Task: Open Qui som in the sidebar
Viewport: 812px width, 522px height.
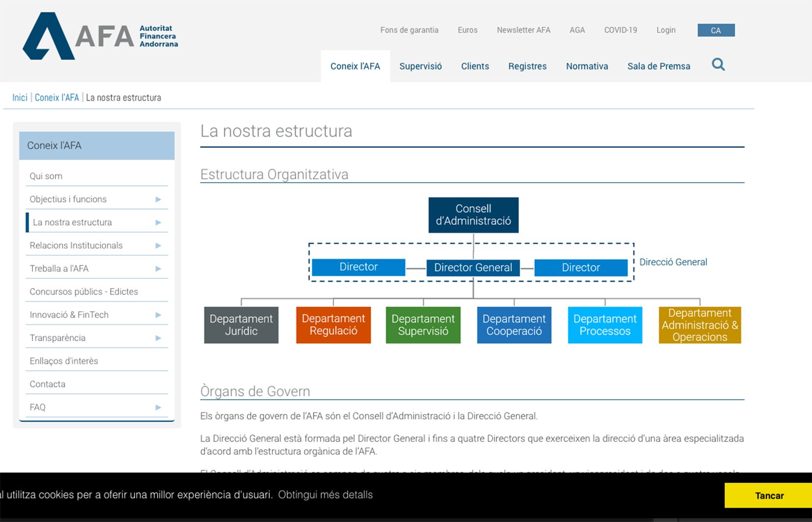Action: click(46, 176)
